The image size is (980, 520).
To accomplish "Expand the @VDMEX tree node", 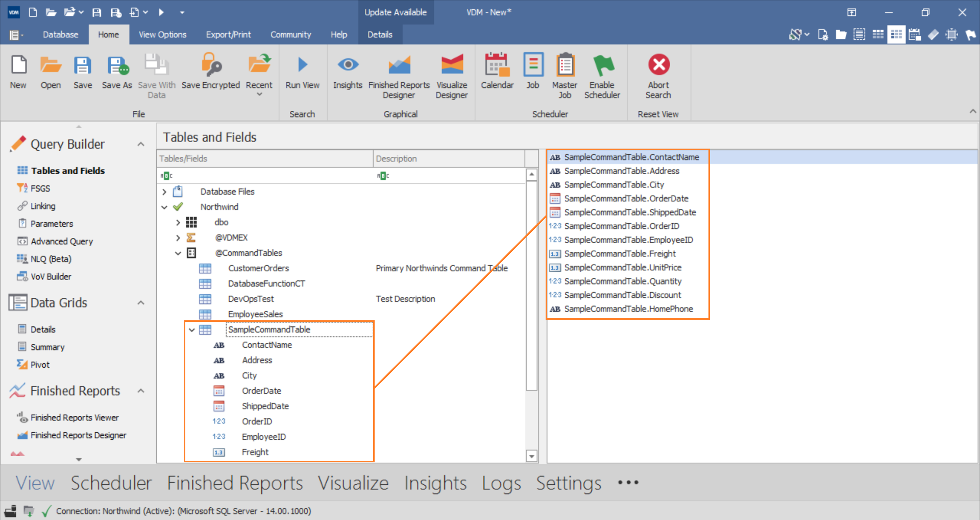I will coord(178,238).
